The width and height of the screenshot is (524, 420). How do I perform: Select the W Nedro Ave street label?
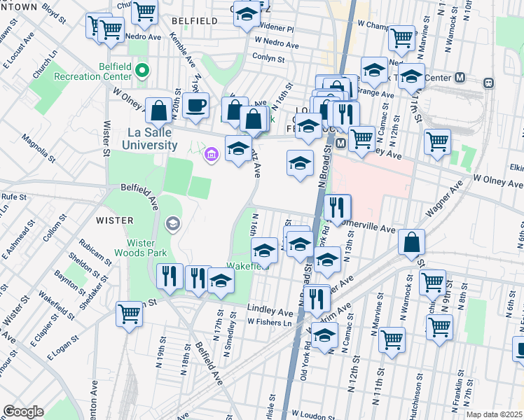277,42
